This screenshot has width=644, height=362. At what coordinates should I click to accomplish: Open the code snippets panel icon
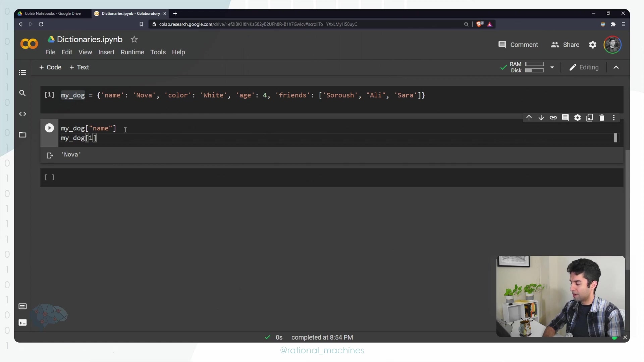click(x=22, y=114)
